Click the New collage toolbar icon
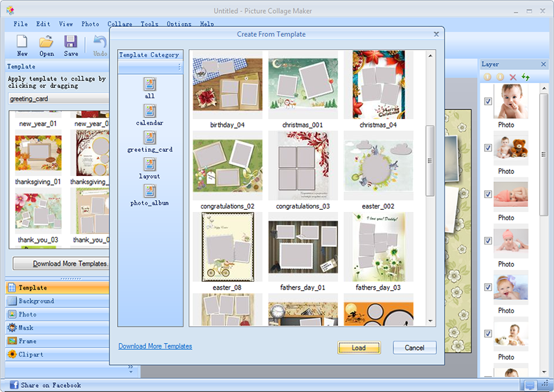Image resolution: width=554 pixels, height=392 pixels. click(22, 42)
